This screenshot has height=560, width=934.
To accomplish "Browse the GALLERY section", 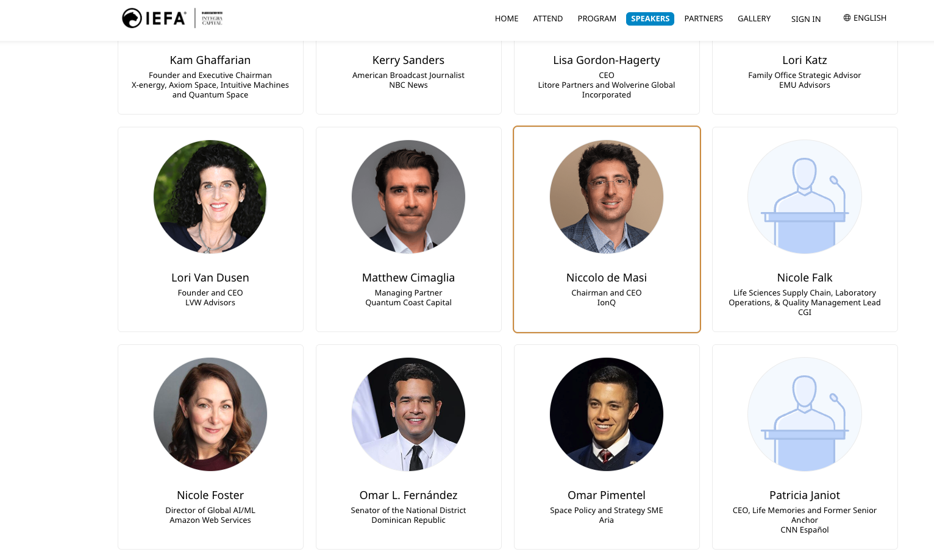I will (754, 18).
